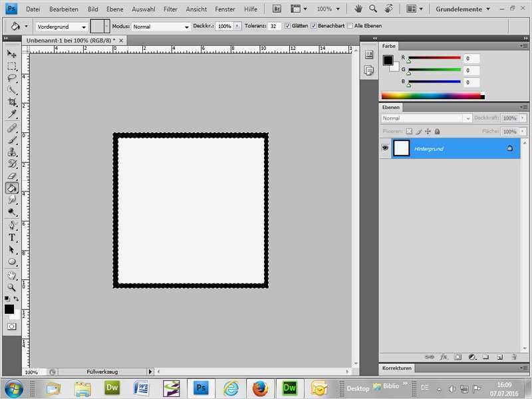This screenshot has height=399, width=532.
Task: Launch Adobe Bridge from top bar
Action: pos(277,9)
